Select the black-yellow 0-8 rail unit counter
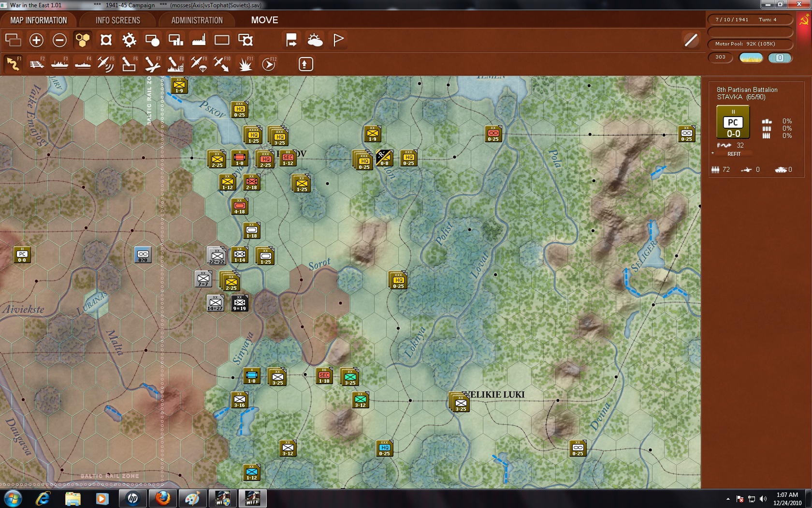Viewport: 812px width, 508px height. pyautogui.click(x=384, y=158)
